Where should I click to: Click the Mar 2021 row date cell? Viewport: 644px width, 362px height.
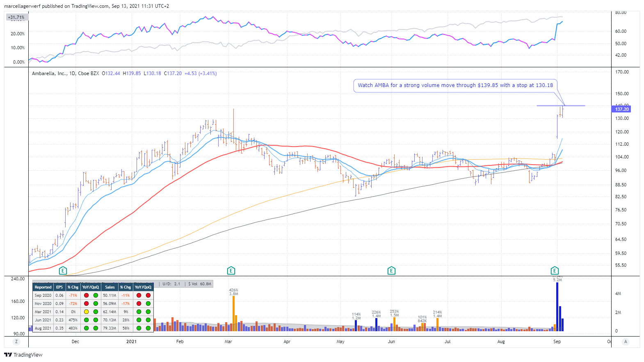pos(43,312)
